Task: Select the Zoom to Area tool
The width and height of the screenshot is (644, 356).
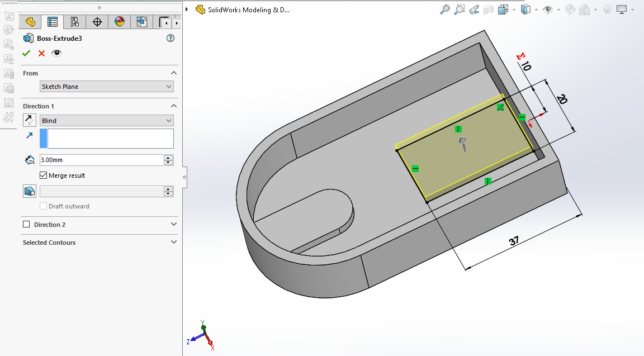Action: [x=460, y=10]
